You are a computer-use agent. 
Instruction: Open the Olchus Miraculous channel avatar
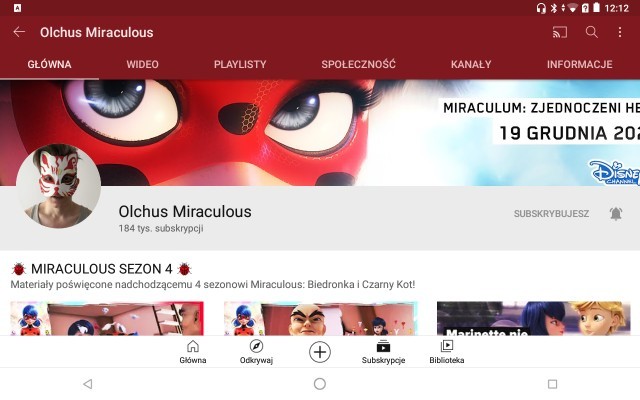pyautogui.click(x=58, y=186)
